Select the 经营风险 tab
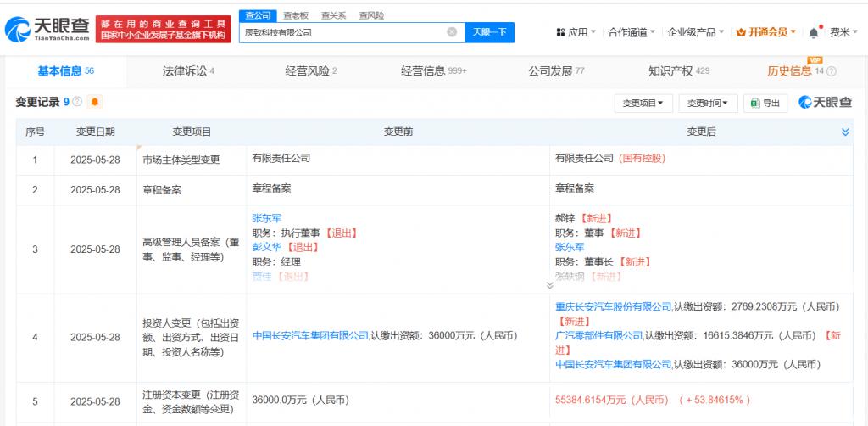868x426 pixels. tap(311, 71)
